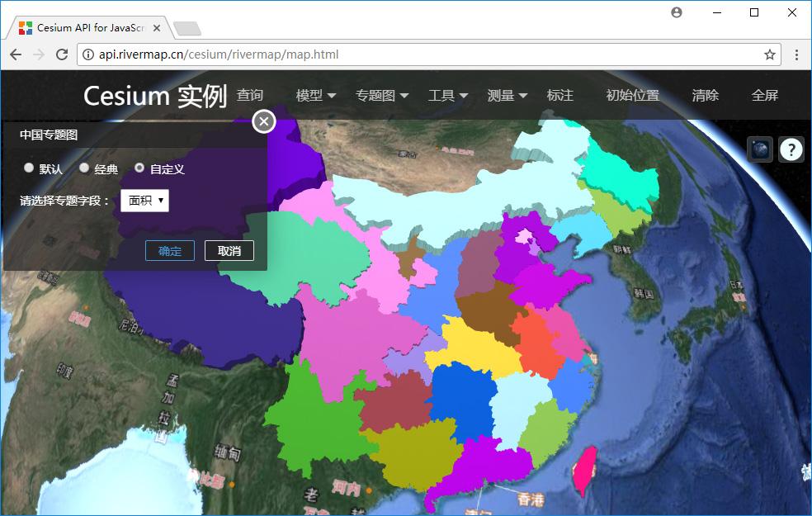Click the 韩国 label on the map
The image size is (812, 516).
click(644, 294)
